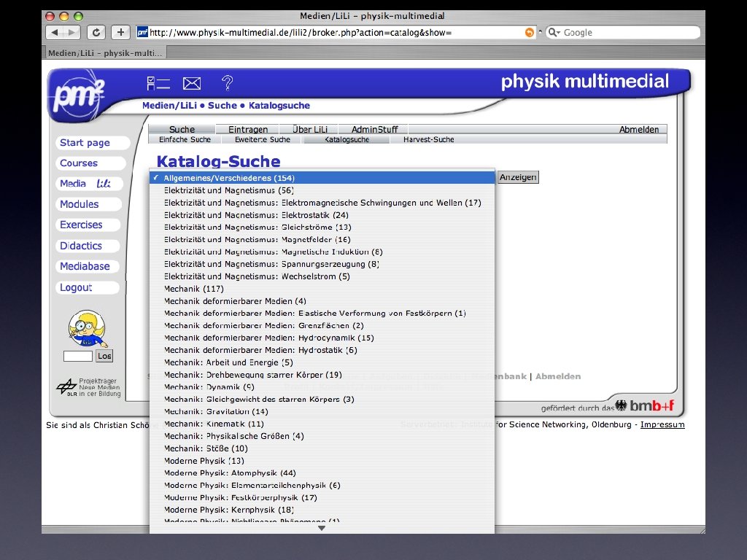Click Suche in the breadcrumb
The image size is (747, 560).
222,105
